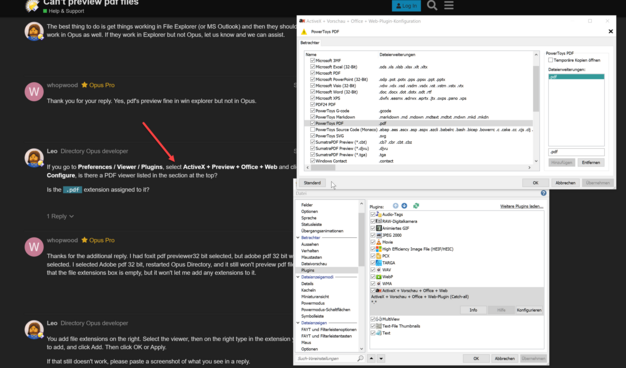626x368 pixels.
Task: Click the Konfigurieren button
Action: pyautogui.click(x=529, y=310)
